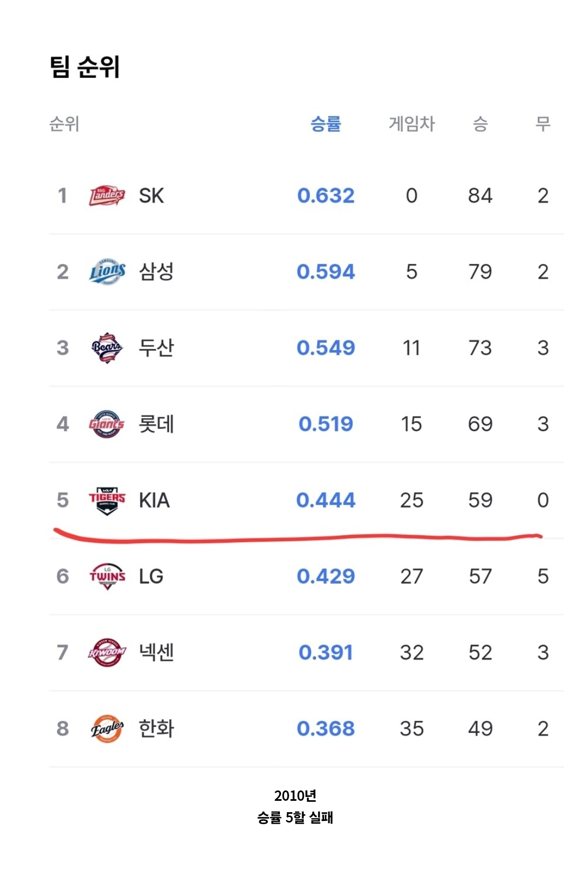Select the 무 column header

pyautogui.click(x=543, y=124)
